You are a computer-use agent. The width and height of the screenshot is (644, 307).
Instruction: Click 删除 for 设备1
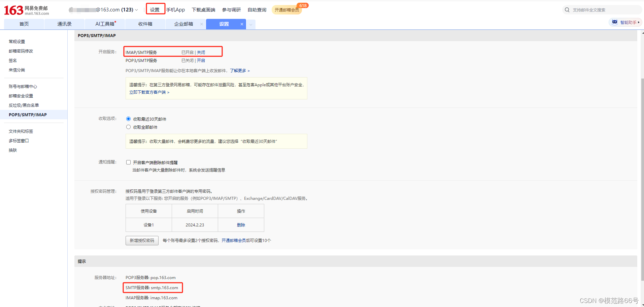click(x=241, y=225)
